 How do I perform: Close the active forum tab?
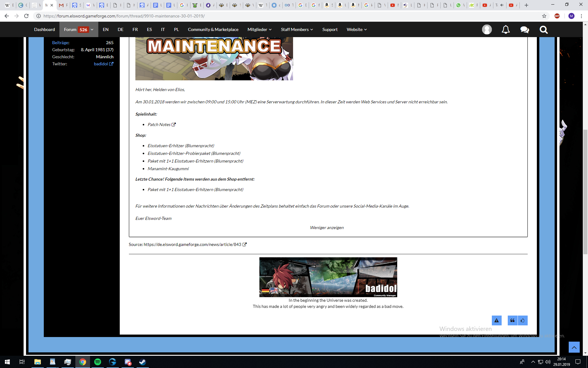(x=52, y=5)
